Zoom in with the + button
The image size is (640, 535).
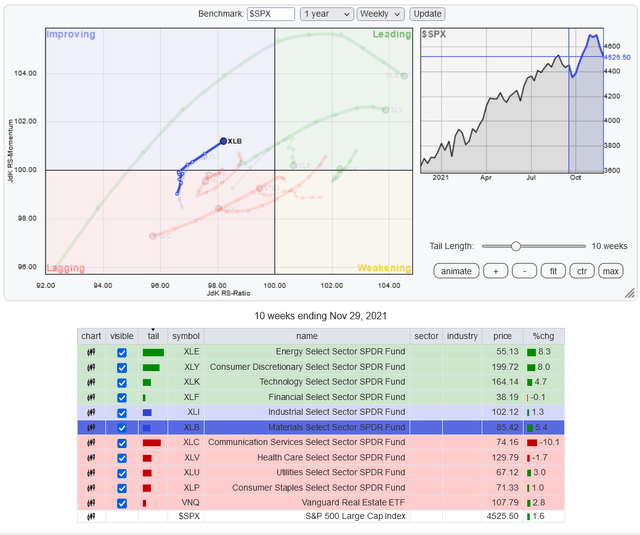tap(496, 271)
